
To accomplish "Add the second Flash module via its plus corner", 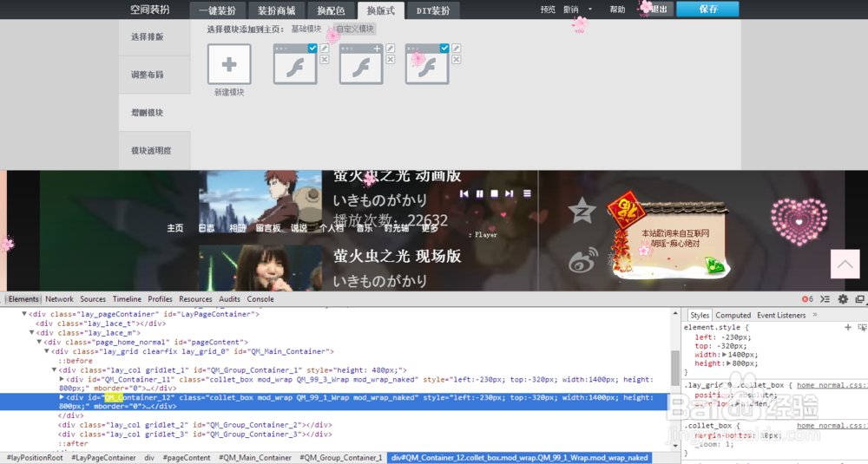I will (378, 49).
